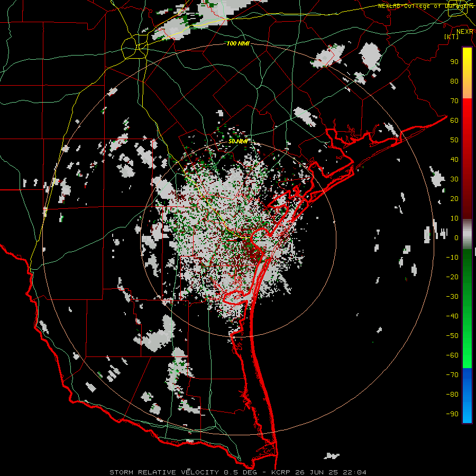The width and height of the screenshot is (476, 476).
Task: Click the "STORM RELATIVE VELOCITY" product title
Action: point(164,472)
